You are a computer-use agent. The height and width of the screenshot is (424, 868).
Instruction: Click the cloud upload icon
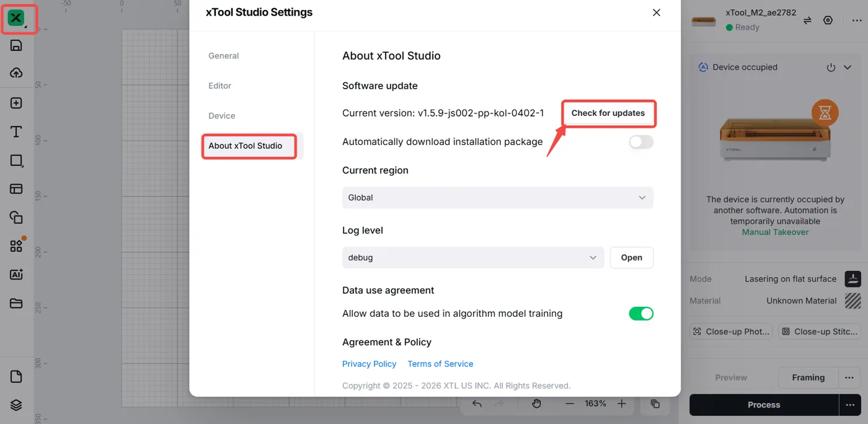pyautogui.click(x=16, y=73)
